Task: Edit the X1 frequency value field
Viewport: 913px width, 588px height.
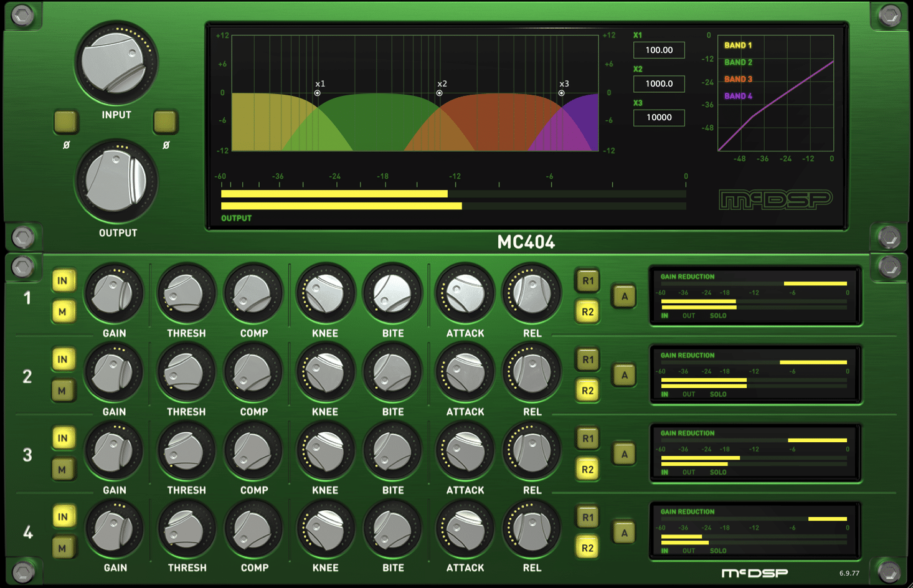Action: pyautogui.click(x=658, y=50)
